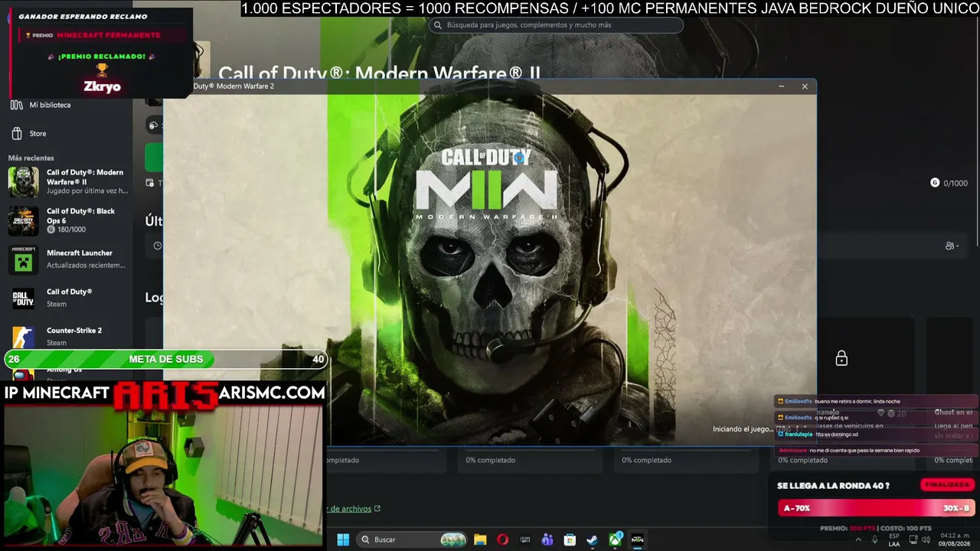This screenshot has height=551, width=980.
Task: Open Call of Duty: Black Ops 6 entry
Action: (80, 220)
